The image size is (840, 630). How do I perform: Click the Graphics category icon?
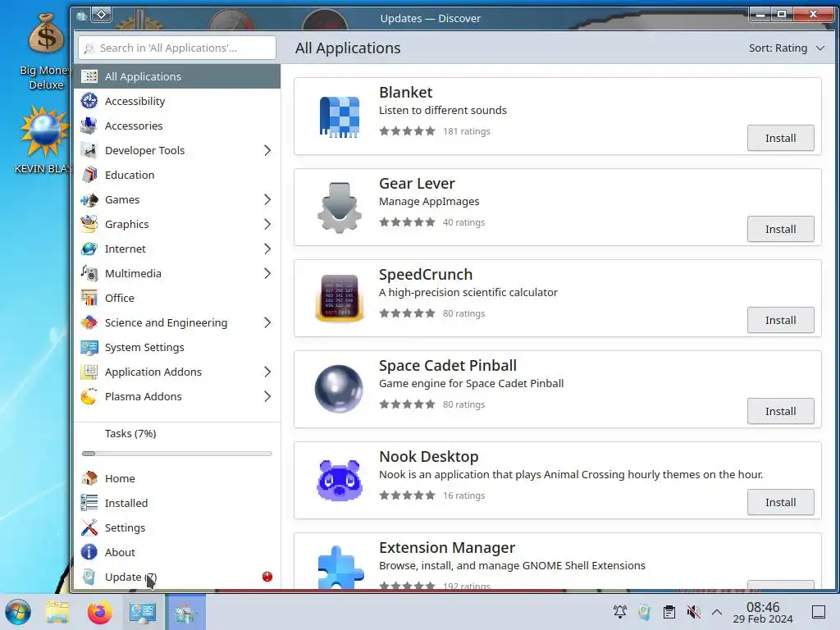(89, 224)
